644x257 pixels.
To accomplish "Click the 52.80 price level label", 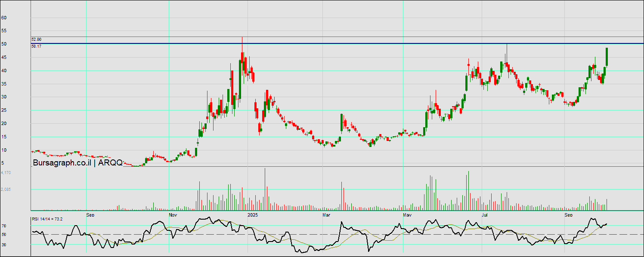I will click(x=36, y=40).
